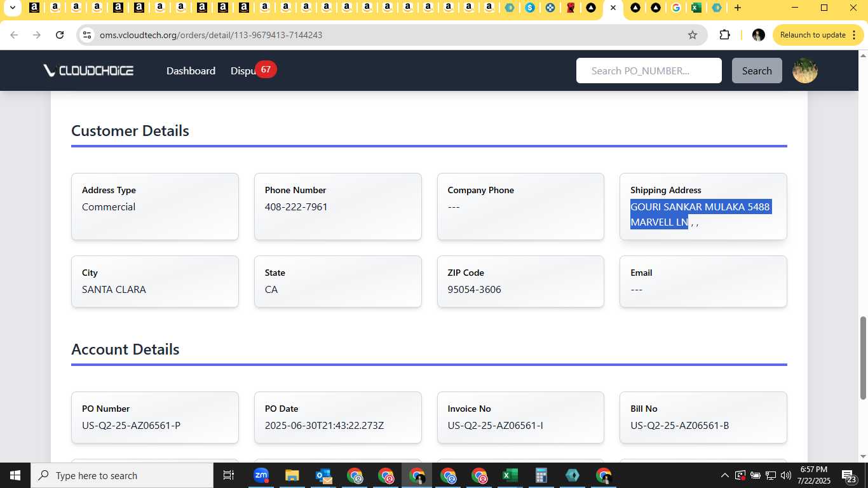Click the highlighted shipping address text
The image size is (868, 488).
[x=700, y=214]
